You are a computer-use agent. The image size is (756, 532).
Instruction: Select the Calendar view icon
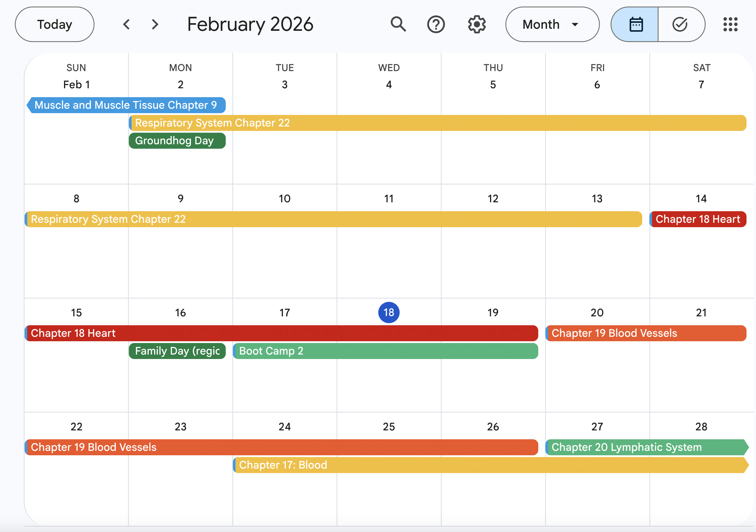(x=635, y=24)
